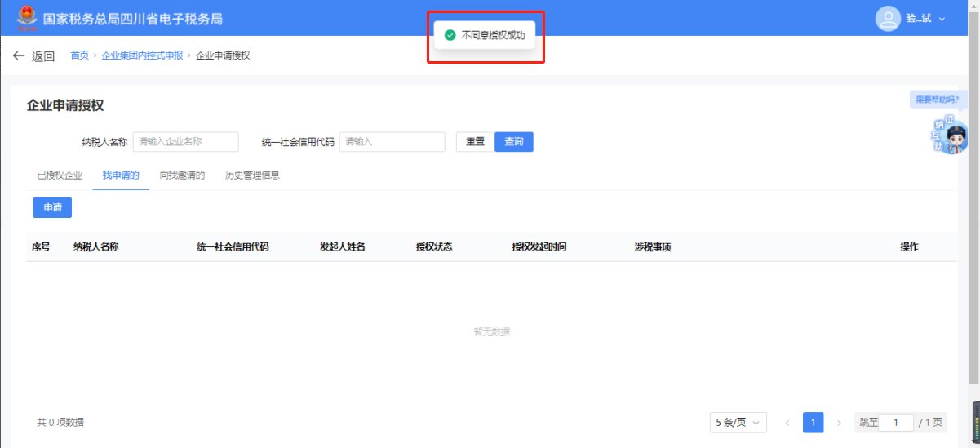
Task: Click the 共 0 项数据 total text
Action: (60, 422)
